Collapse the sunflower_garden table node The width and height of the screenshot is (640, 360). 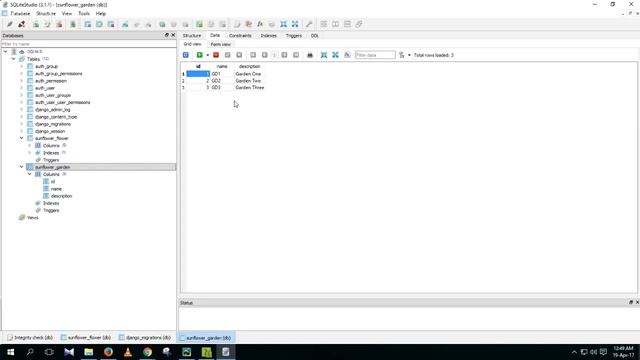tap(21, 167)
